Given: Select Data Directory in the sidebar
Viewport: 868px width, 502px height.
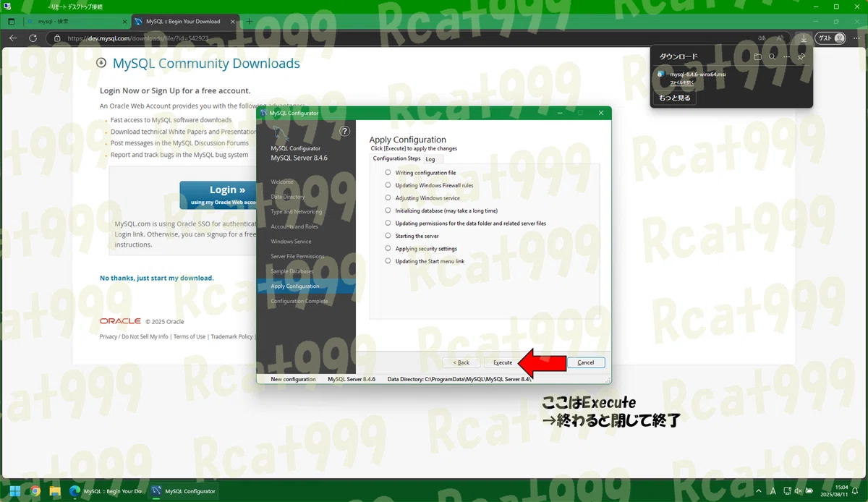Looking at the screenshot, I should pyautogui.click(x=288, y=197).
